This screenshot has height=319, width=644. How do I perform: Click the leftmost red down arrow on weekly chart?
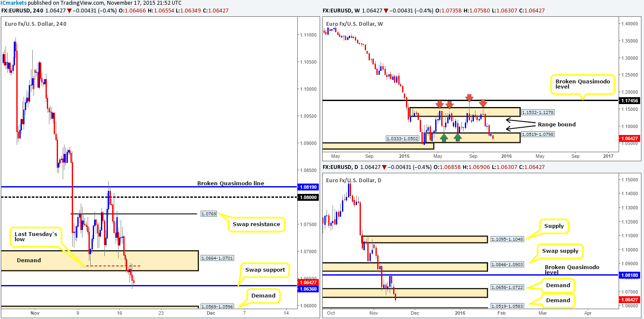click(x=440, y=104)
